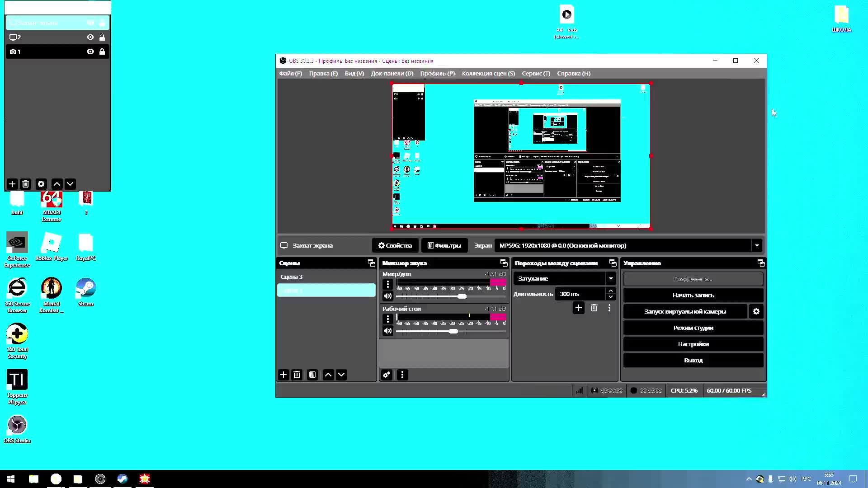Open the Затухание transition dropdown

tap(610, 278)
